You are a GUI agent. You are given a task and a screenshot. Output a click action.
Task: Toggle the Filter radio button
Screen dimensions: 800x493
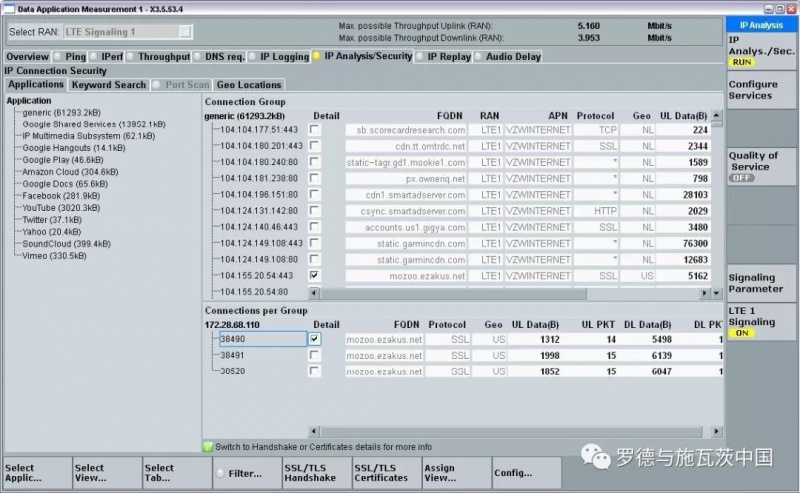[220, 473]
